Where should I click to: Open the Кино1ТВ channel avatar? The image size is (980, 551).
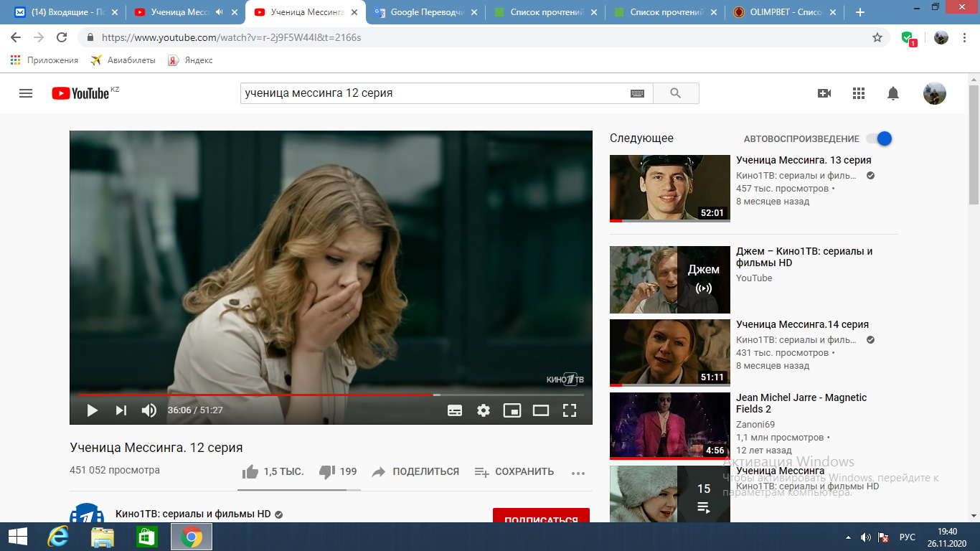[86, 513]
